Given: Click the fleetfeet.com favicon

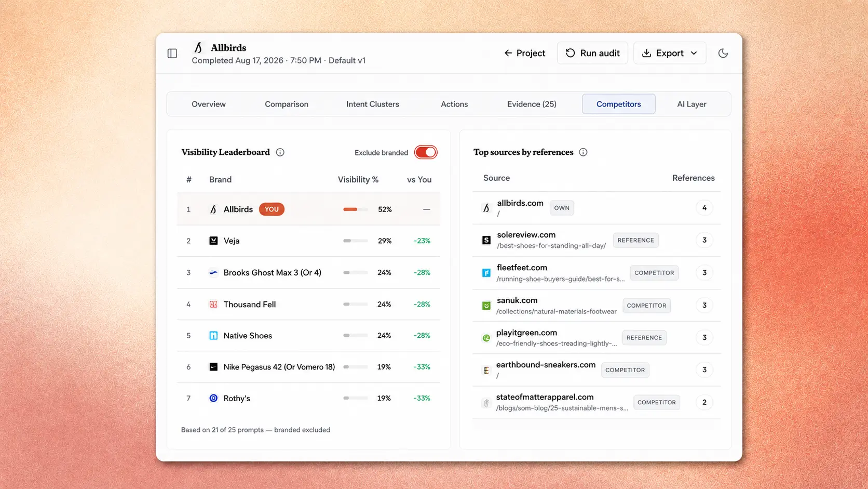Looking at the screenshot, I should 486,273.
